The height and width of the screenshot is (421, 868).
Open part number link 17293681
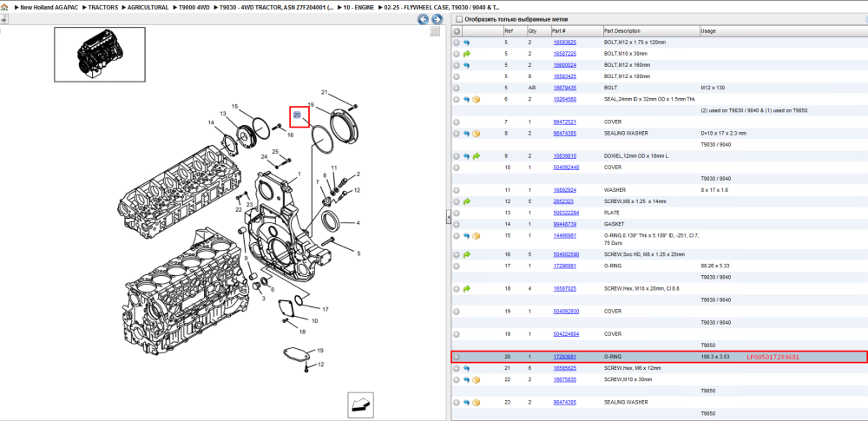tap(565, 358)
